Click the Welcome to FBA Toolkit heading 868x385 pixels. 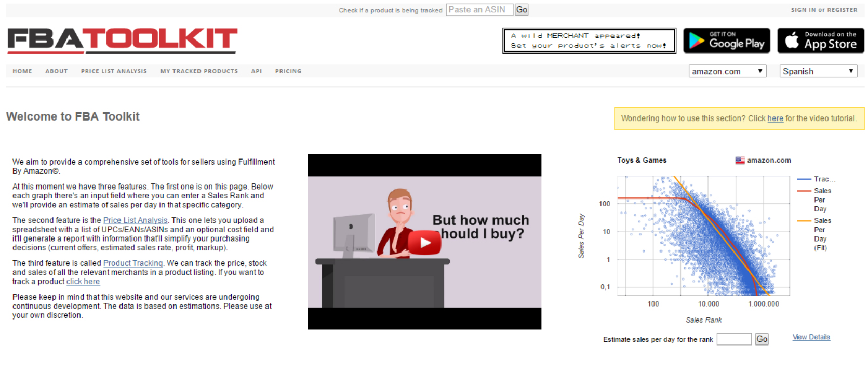pyautogui.click(x=73, y=116)
